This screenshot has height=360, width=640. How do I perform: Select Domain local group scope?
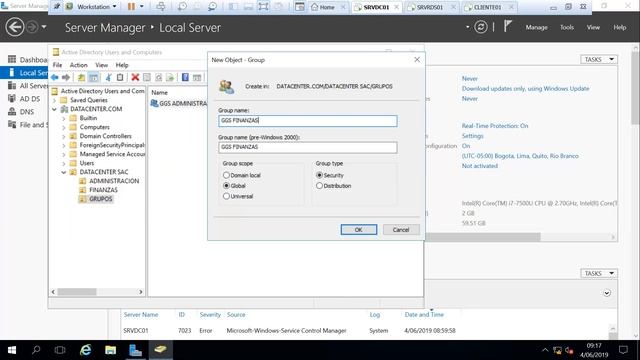click(x=226, y=175)
